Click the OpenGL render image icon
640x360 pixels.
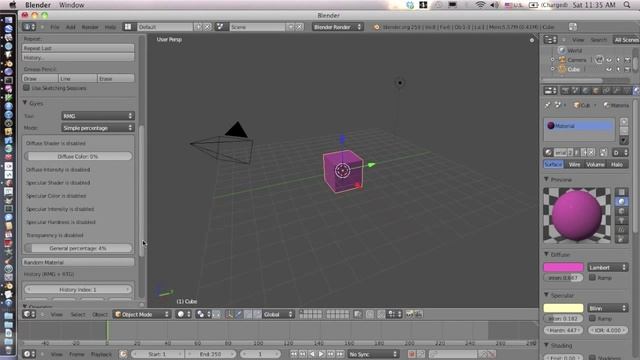pos(409,314)
